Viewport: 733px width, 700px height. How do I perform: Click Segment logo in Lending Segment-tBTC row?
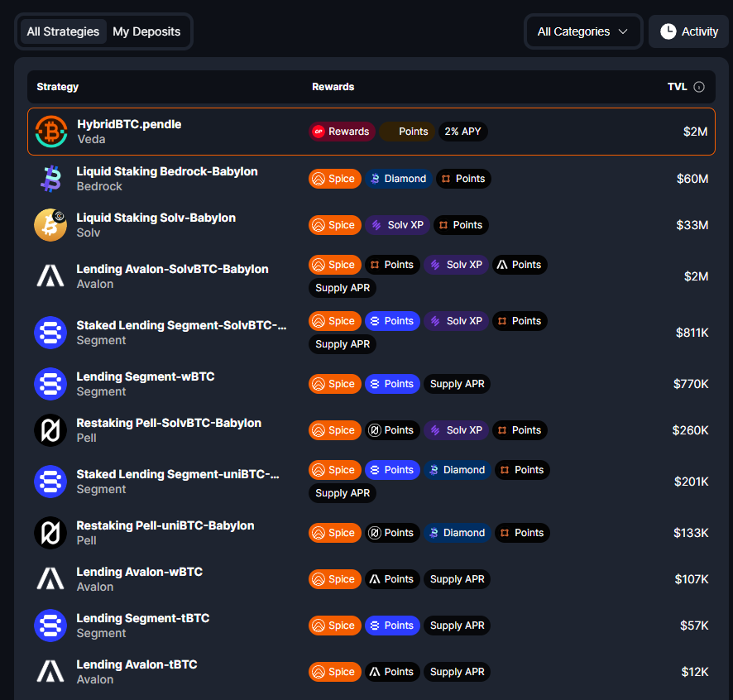[50, 626]
